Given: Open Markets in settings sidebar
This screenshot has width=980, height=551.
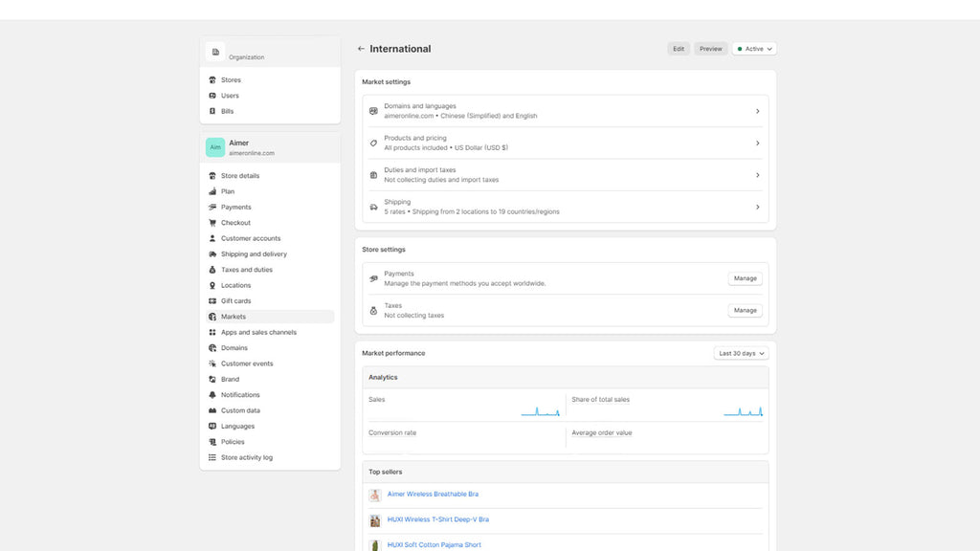Looking at the screenshot, I should [x=234, y=317].
